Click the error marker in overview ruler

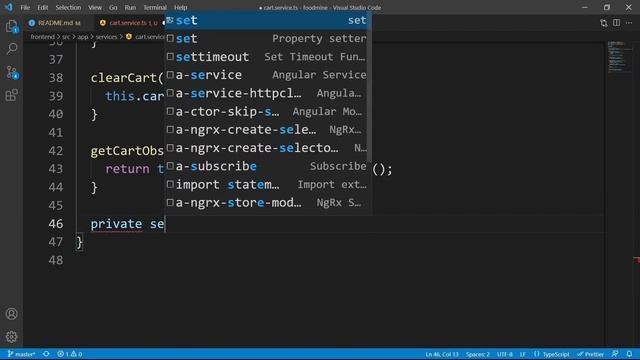tap(636, 260)
